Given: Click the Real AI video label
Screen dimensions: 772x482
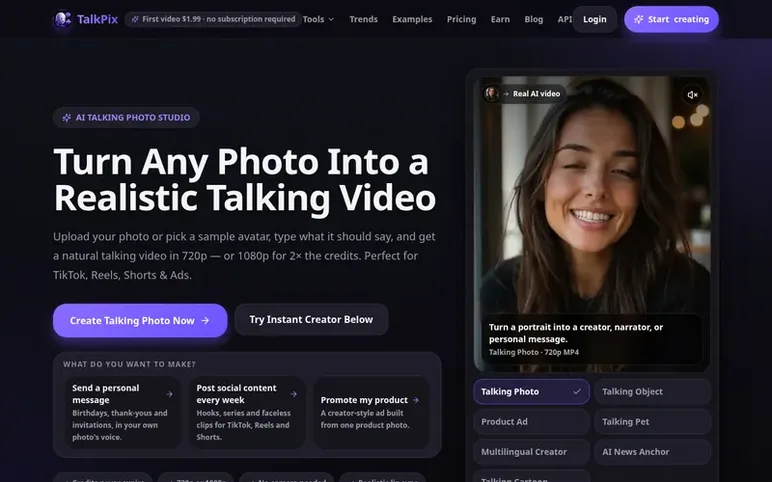Looking at the screenshot, I should 536,94.
